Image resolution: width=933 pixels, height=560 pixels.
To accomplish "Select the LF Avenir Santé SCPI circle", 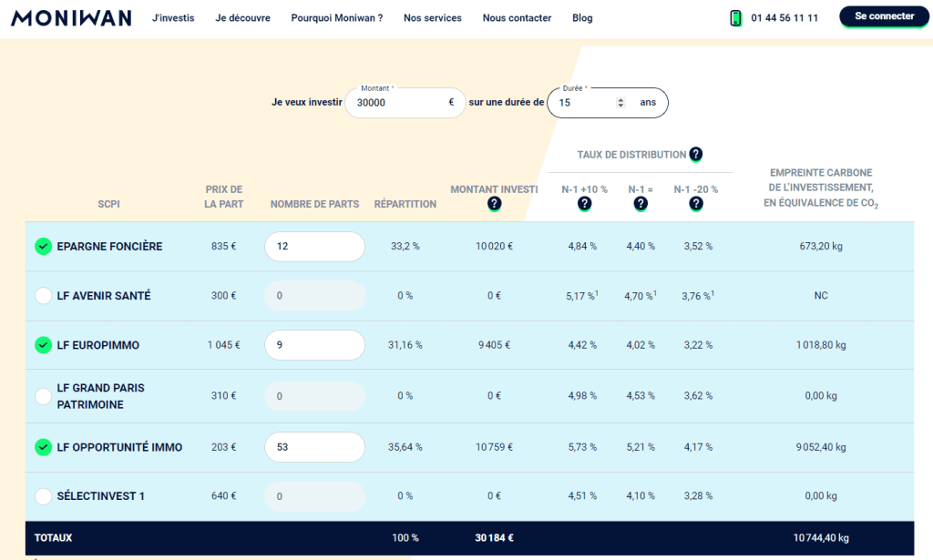I will [x=43, y=295].
